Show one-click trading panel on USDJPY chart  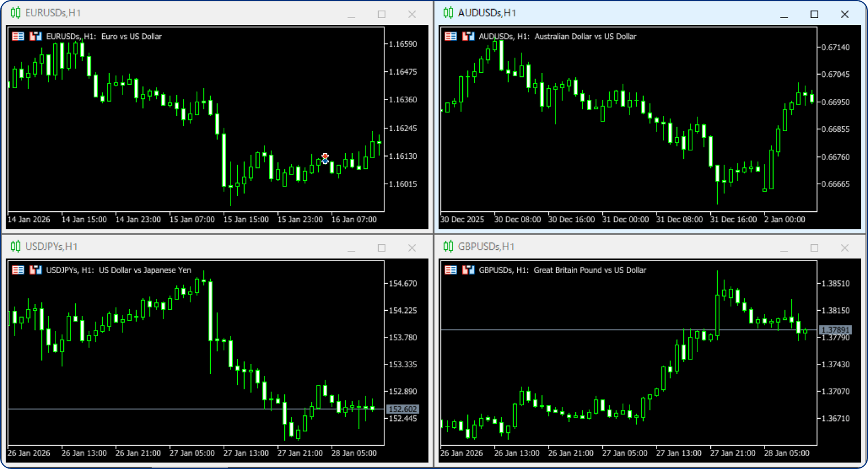(18, 270)
